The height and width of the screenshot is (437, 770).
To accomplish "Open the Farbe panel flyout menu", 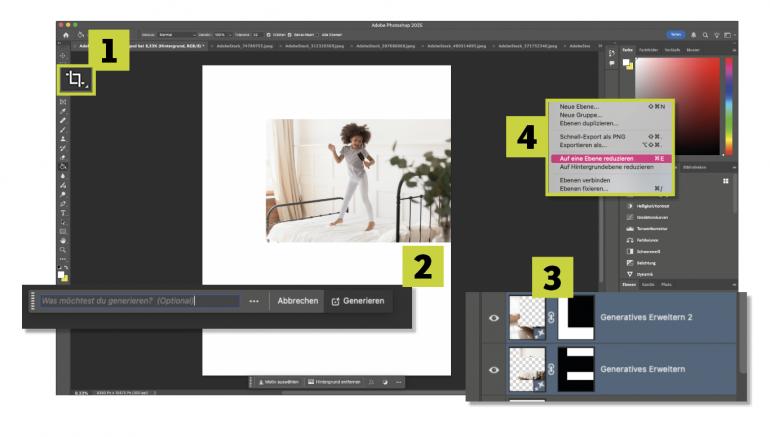I will [734, 50].
